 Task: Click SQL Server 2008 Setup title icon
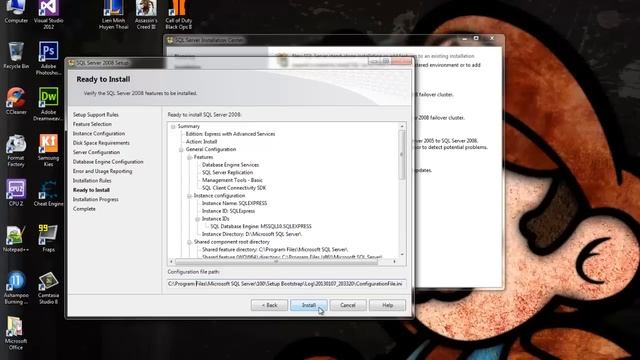pyautogui.click(x=72, y=63)
